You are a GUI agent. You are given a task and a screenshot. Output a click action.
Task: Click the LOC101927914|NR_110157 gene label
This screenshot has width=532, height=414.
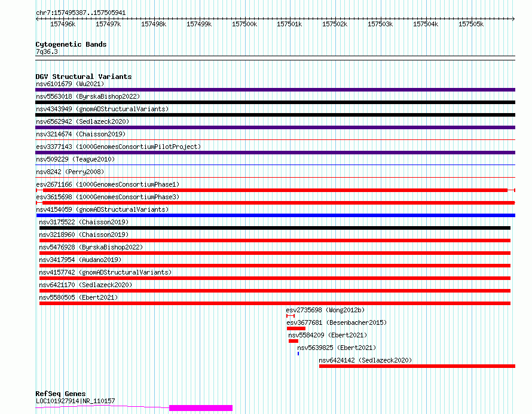click(75, 401)
